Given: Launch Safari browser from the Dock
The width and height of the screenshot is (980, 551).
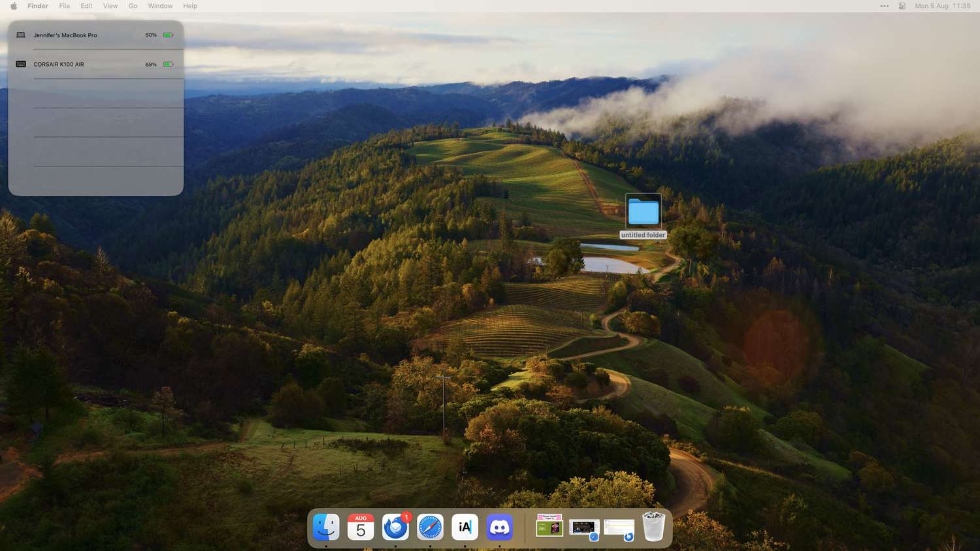Looking at the screenshot, I should click(x=430, y=527).
